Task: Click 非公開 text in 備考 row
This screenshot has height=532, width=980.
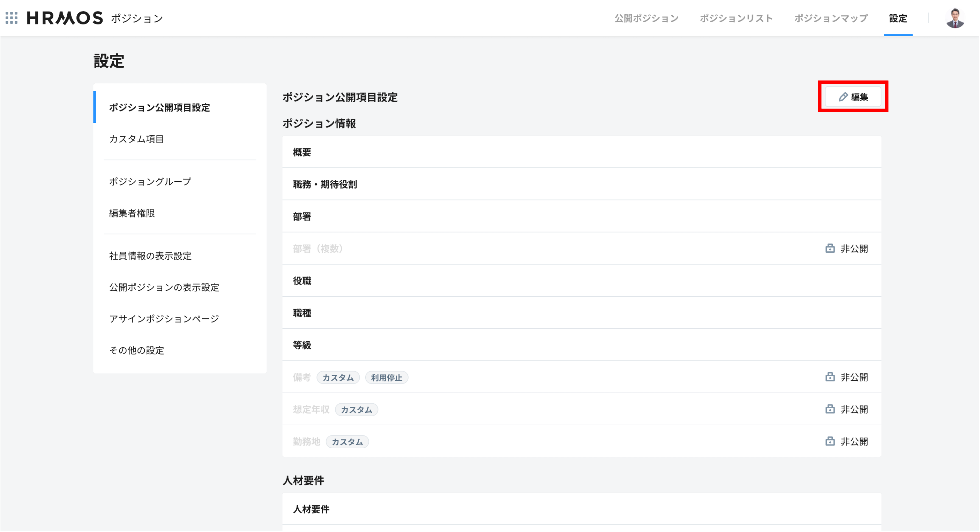Action: pos(854,378)
